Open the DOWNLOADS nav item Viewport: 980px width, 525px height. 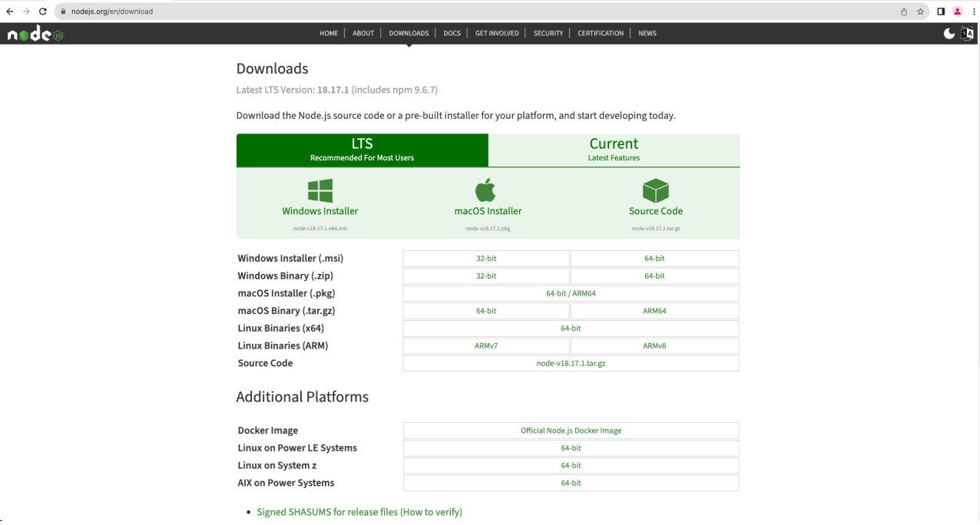(409, 33)
